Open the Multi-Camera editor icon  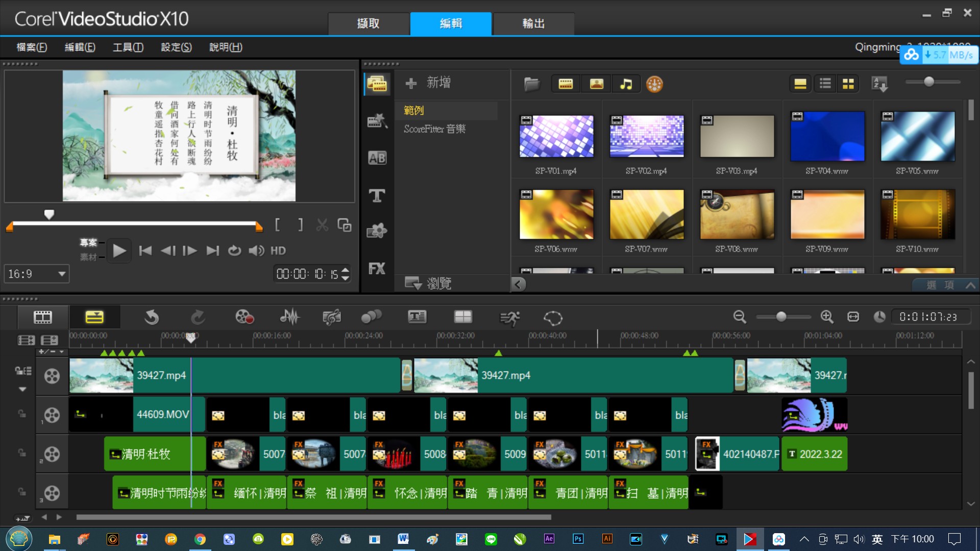click(x=463, y=317)
